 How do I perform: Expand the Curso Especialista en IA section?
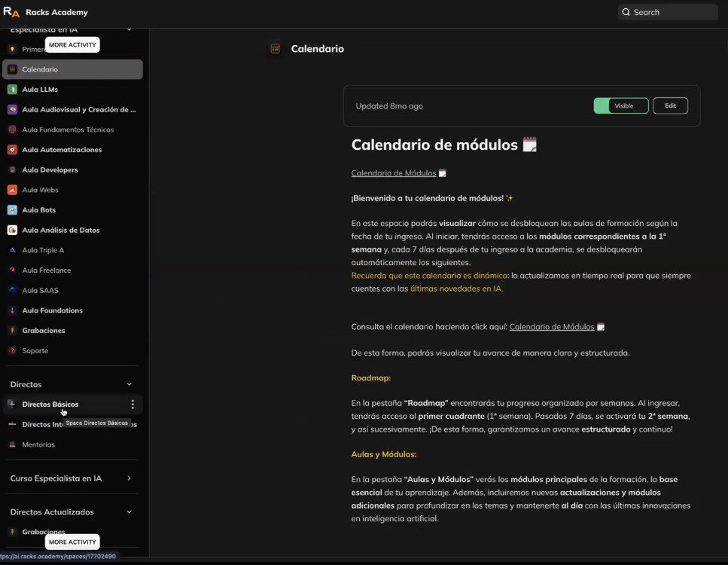click(129, 478)
